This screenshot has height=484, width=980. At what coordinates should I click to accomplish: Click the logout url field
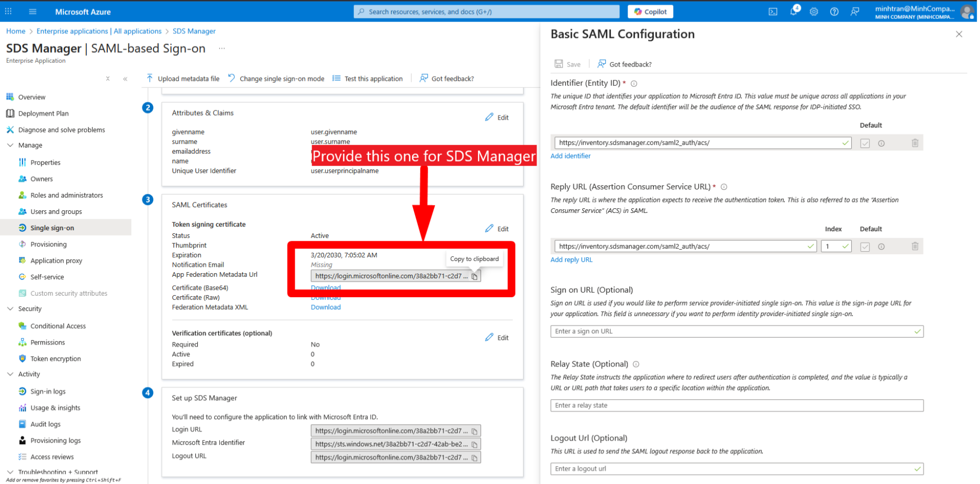tap(737, 469)
